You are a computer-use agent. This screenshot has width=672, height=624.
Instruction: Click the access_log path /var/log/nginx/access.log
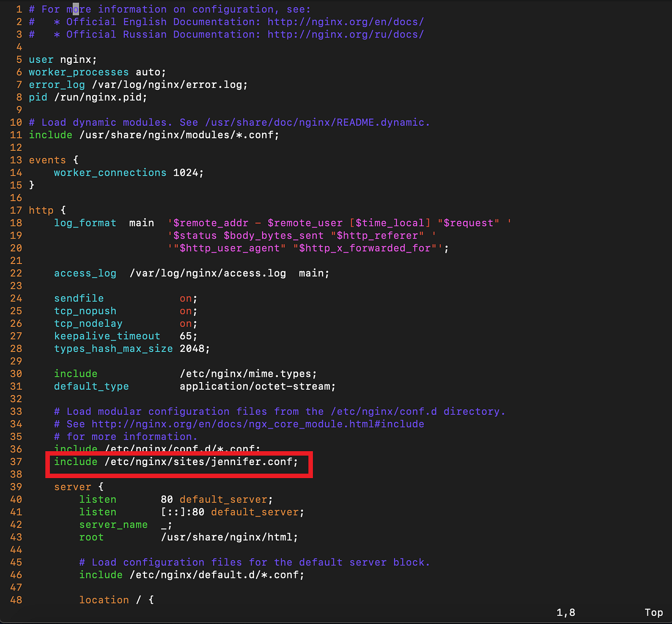click(208, 274)
